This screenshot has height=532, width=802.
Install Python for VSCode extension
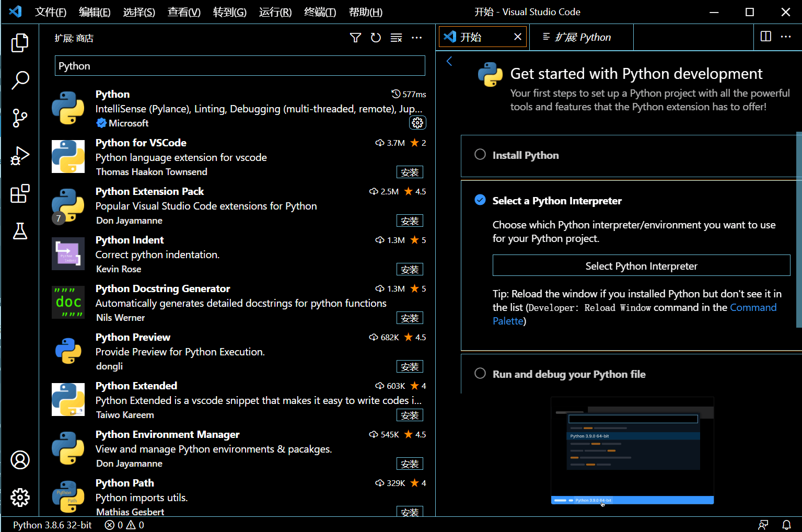[410, 172]
